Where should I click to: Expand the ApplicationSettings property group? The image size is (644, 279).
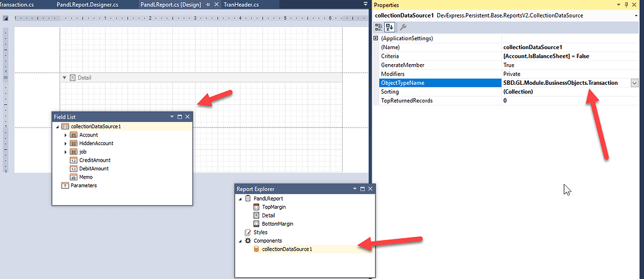(376, 38)
